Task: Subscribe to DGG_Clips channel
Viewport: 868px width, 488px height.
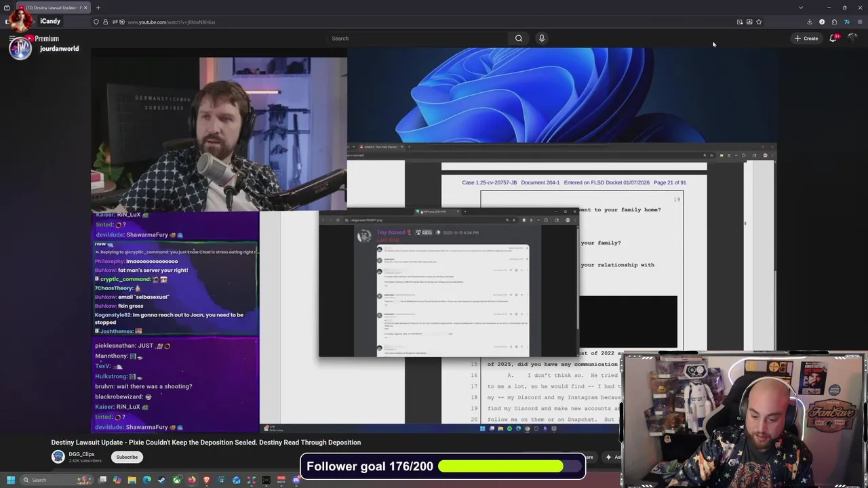Action: point(127,457)
